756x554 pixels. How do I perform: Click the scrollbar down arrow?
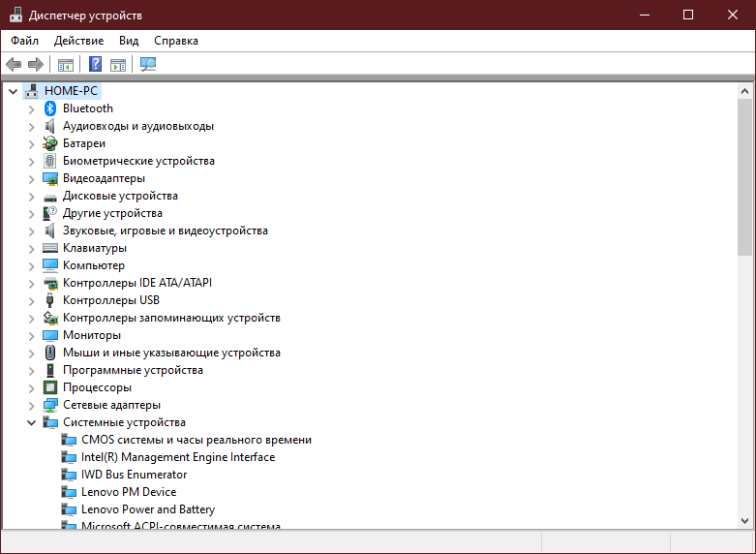tap(744, 521)
